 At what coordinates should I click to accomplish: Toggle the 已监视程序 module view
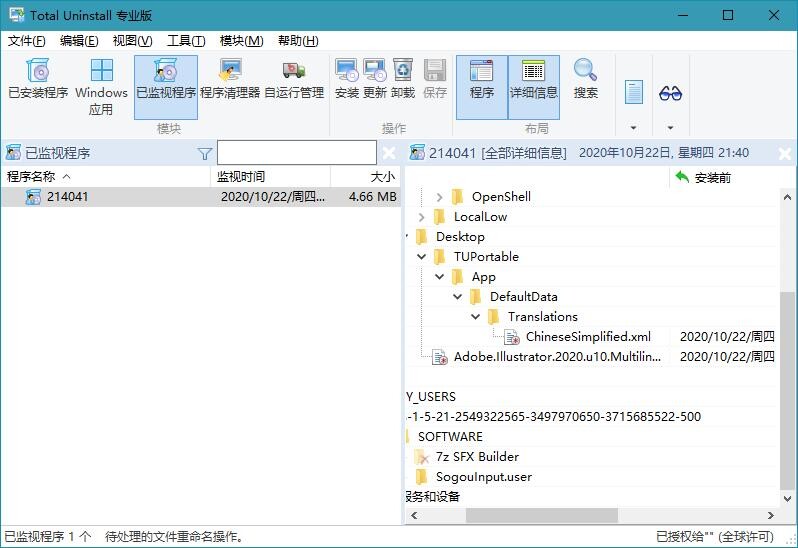pyautogui.click(x=166, y=80)
